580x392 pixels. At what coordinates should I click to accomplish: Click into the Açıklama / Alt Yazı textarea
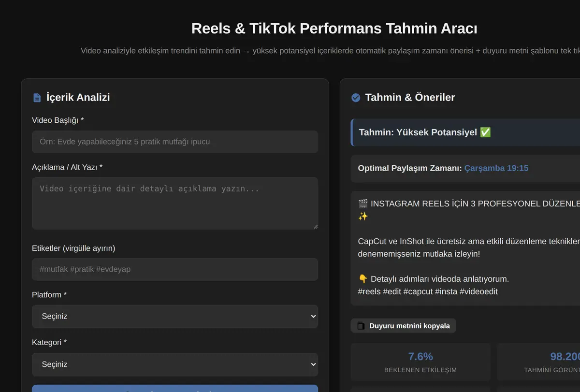175,203
